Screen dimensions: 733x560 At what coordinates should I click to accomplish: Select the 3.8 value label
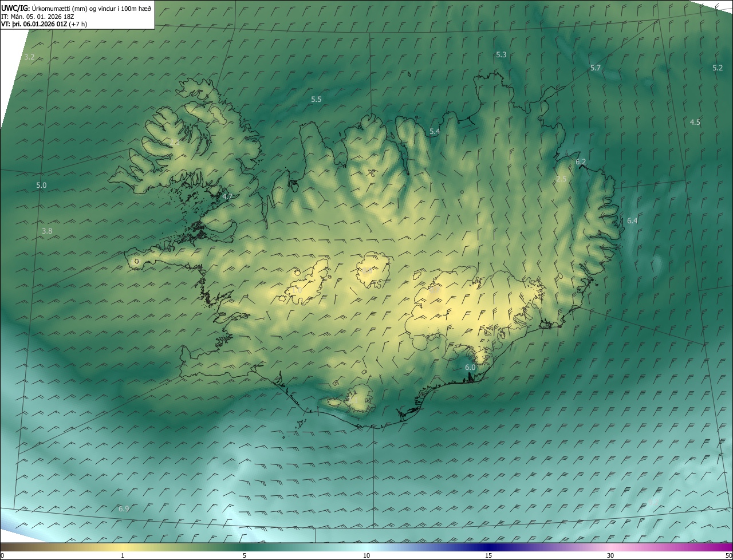point(47,231)
